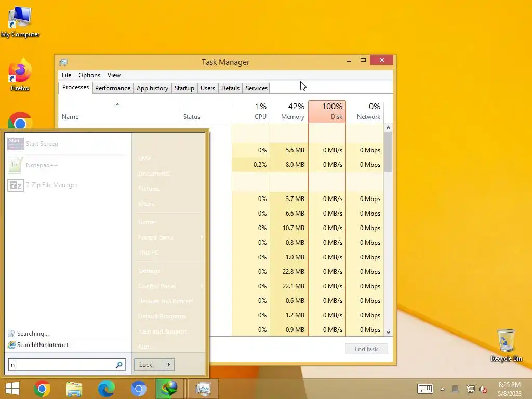The image size is (532, 399).
Task: Open the File menu in Task Manager
Action: [x=66, y=75]
